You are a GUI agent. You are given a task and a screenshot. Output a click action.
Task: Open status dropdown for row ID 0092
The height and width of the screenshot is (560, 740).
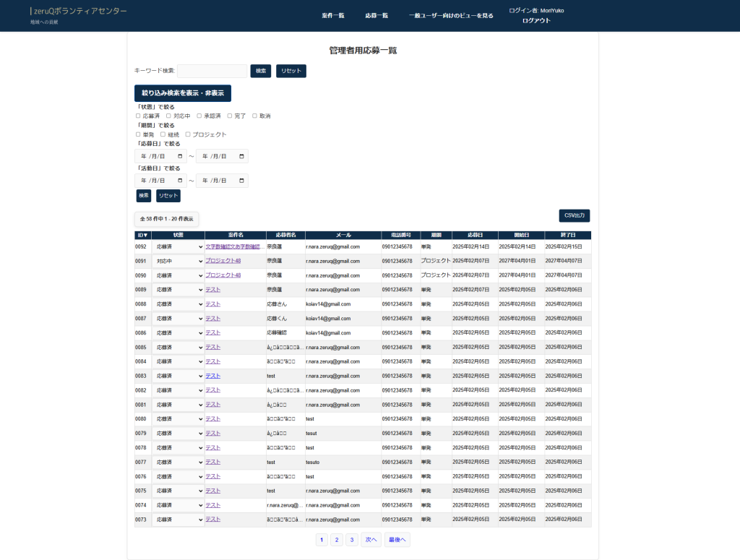tap(178, 247)
